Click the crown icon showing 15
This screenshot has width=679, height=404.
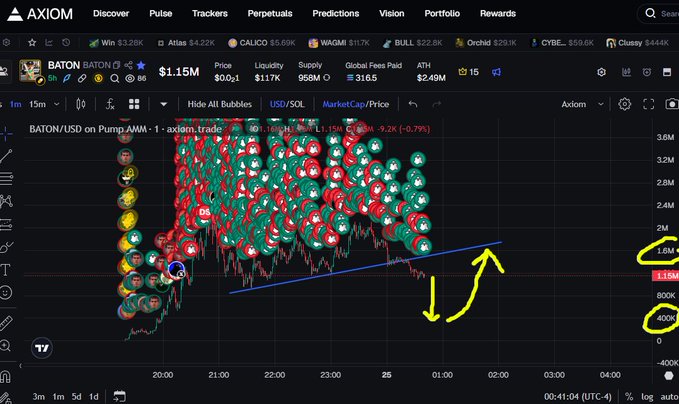coord(469,72)
